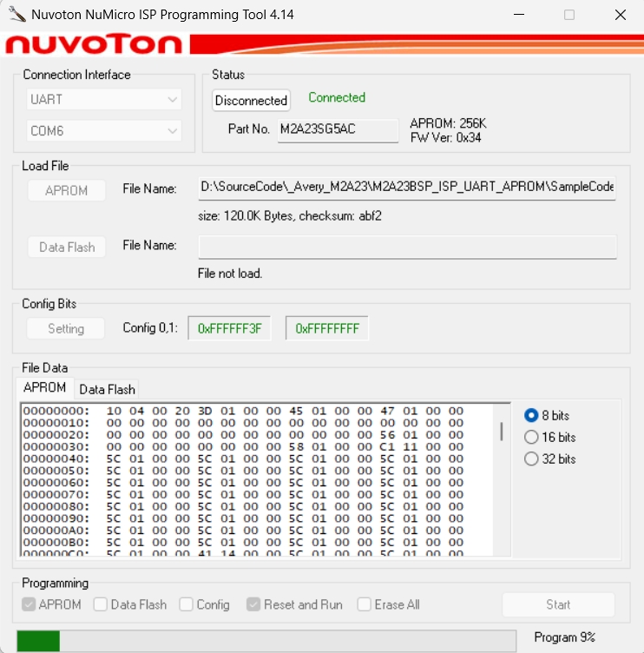Click the APROM load file button
The image size is (644, 653).
click(x=66, y=190)
